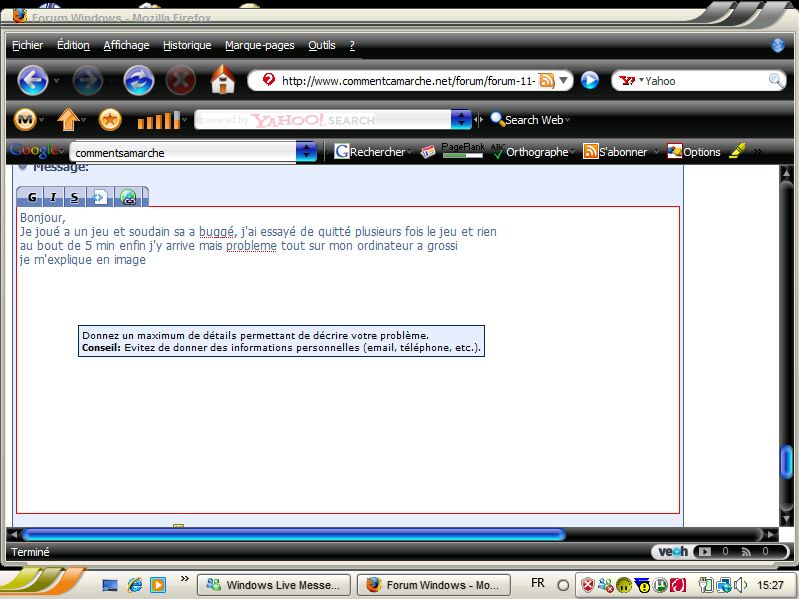Click the horizontal scrollbar thumb at bottom

pyautogui.click(x=292, y=534)
